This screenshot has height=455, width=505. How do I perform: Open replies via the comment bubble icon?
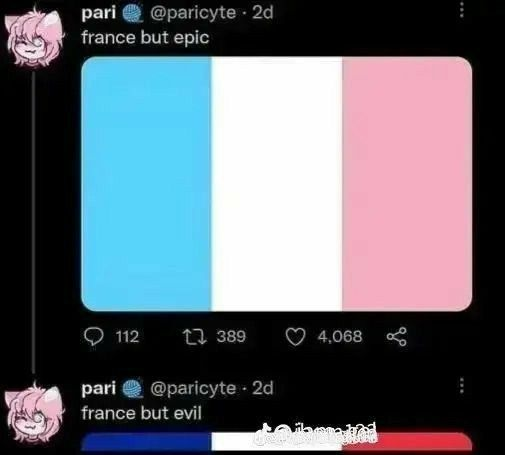pyautogui.click(x=94, y=337)
